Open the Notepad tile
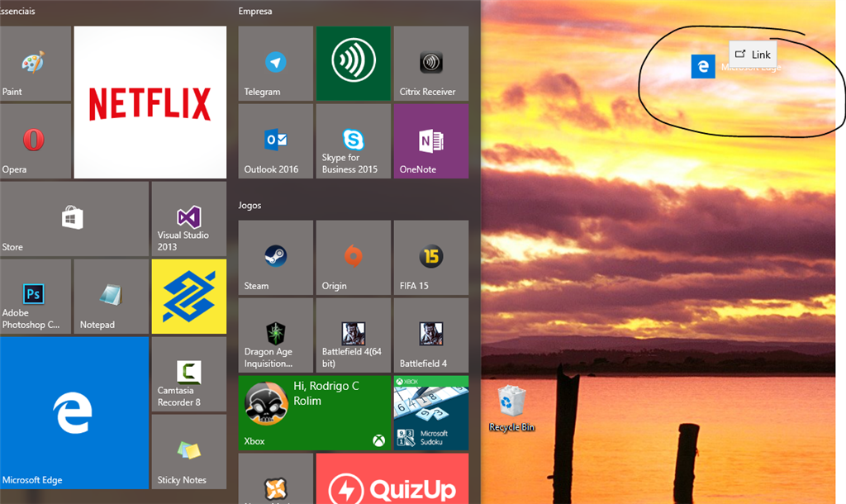Viewport: 846px width, 504px height. (x=112, y=297)
